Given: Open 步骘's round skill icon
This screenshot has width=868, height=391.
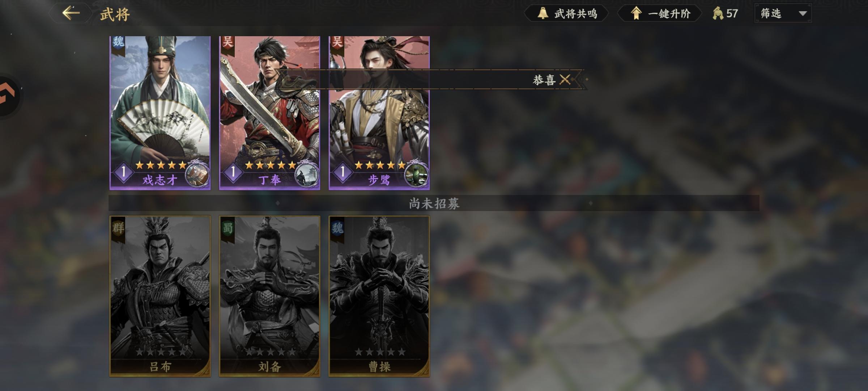Looking at the screenshot, I should [x=416, y=175].
